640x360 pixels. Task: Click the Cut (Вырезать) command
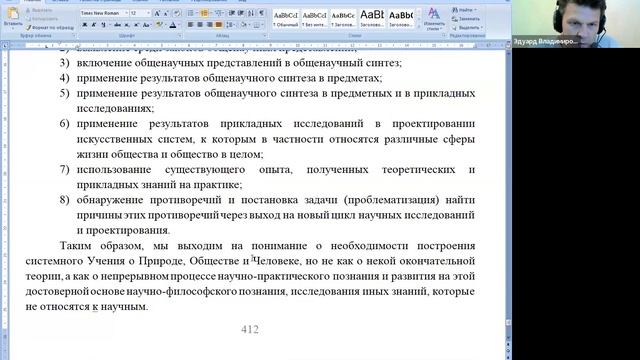39,10
